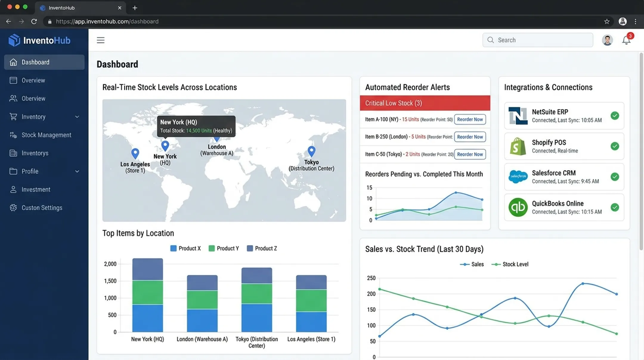Open Inventorys in the sidebar
Screen dimensions: 644x360
pyautogui.click(x=44, y=153)
